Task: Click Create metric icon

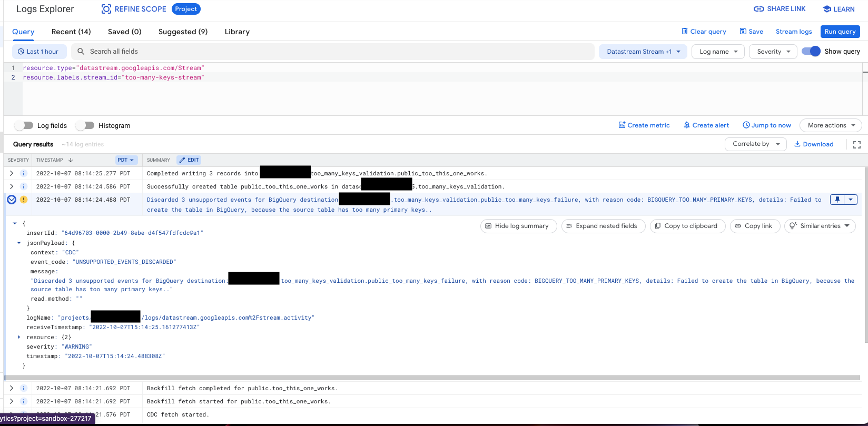Action: (622, 125)
